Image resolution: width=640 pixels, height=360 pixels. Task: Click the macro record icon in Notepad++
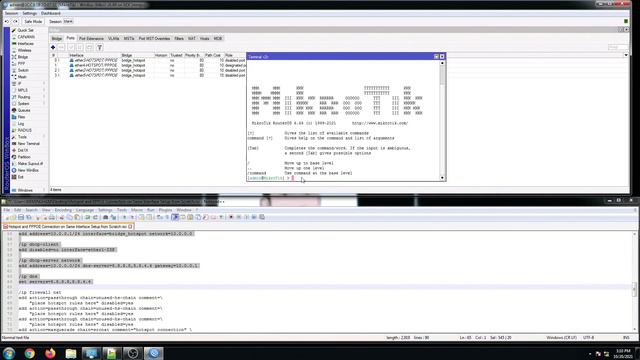coord(231,217)
